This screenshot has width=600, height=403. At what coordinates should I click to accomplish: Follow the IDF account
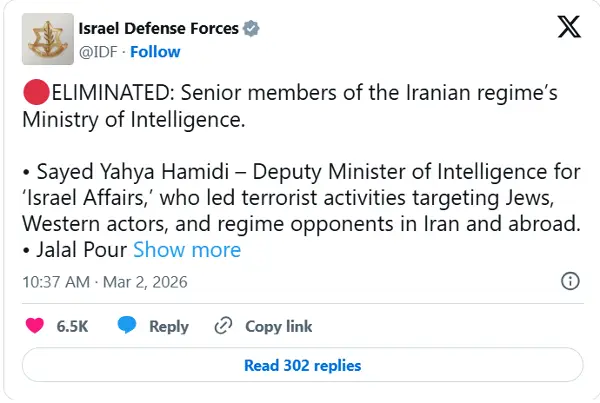[155, 51]
